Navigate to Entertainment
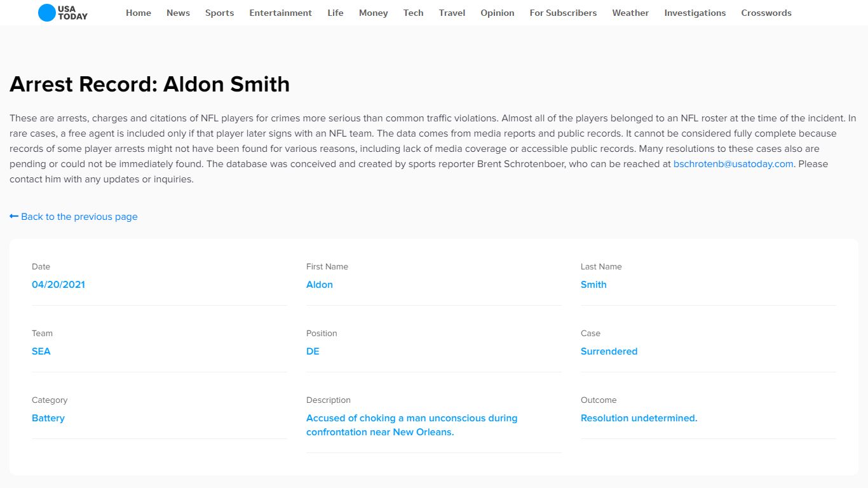This screenshot has height=488, width=868. 280,13
